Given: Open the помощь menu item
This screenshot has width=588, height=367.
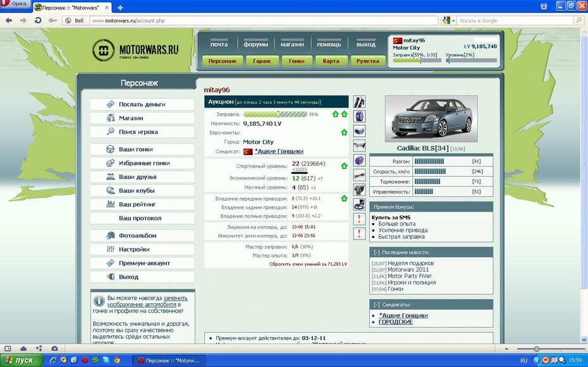Looking at the screenshot, I should (x=329, y=44).
